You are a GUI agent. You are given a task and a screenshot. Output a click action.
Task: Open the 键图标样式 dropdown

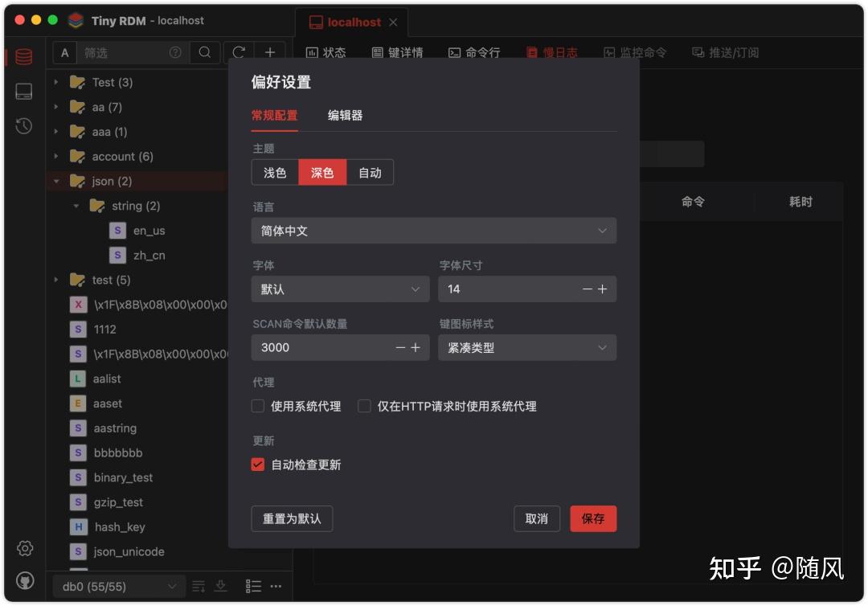[x=527, y=347]
